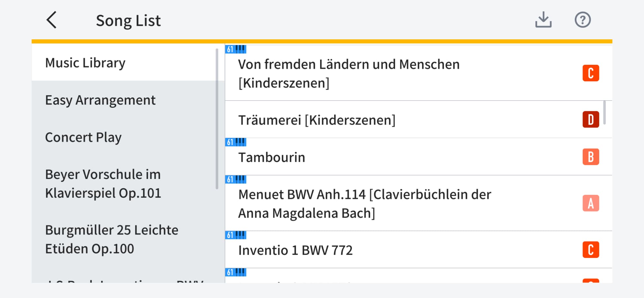The image size is (644, 298).
Task: Tap difficulty B badge beside Tambourin
Action: 591,157
